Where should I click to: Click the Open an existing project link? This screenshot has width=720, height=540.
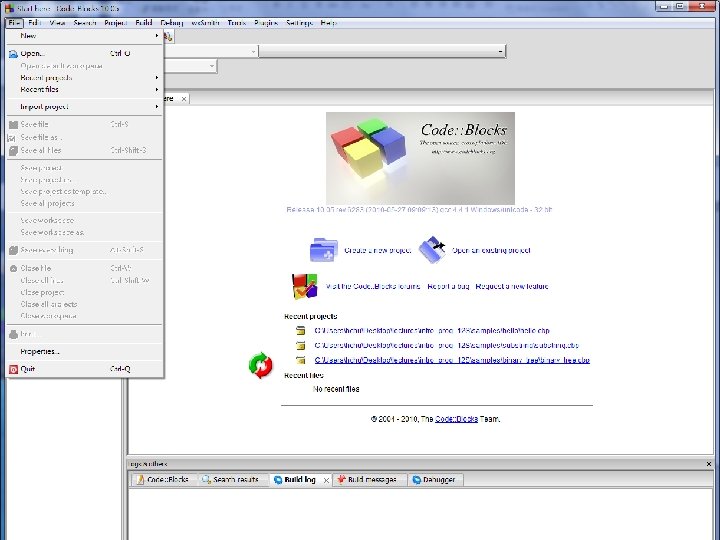491,250
